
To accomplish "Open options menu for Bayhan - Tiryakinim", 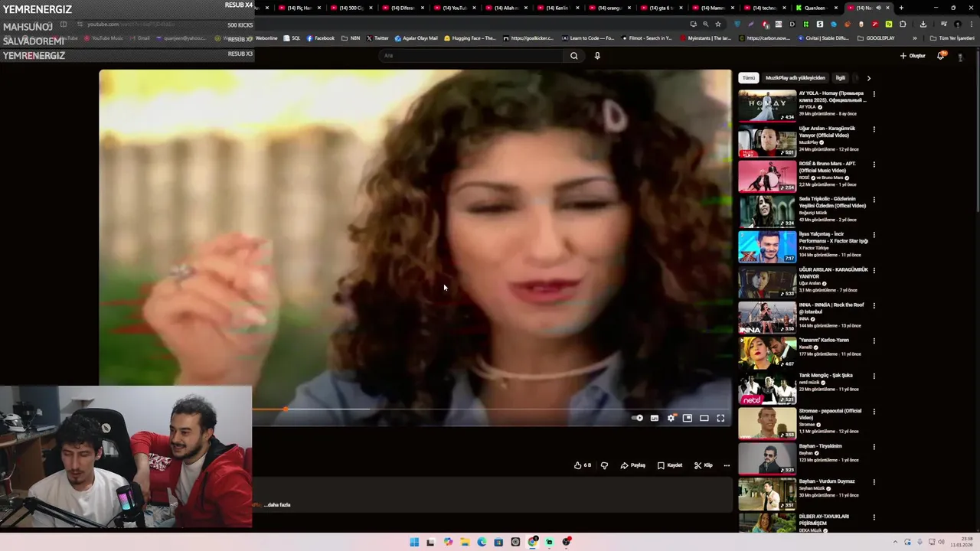I will click(874, 446).
